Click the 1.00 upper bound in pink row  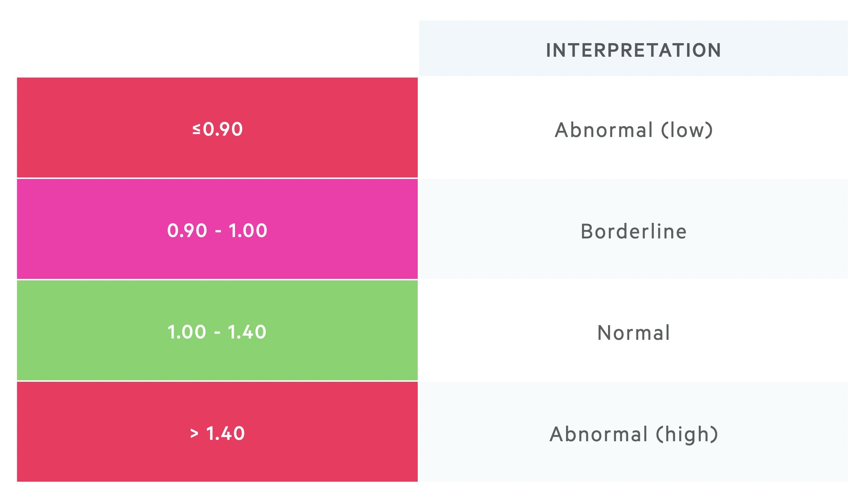[248, 230]
